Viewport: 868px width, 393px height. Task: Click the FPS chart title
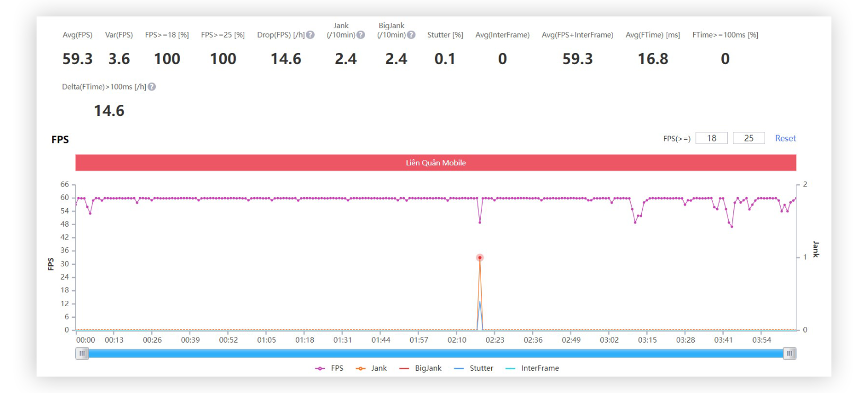coord(60,139)
